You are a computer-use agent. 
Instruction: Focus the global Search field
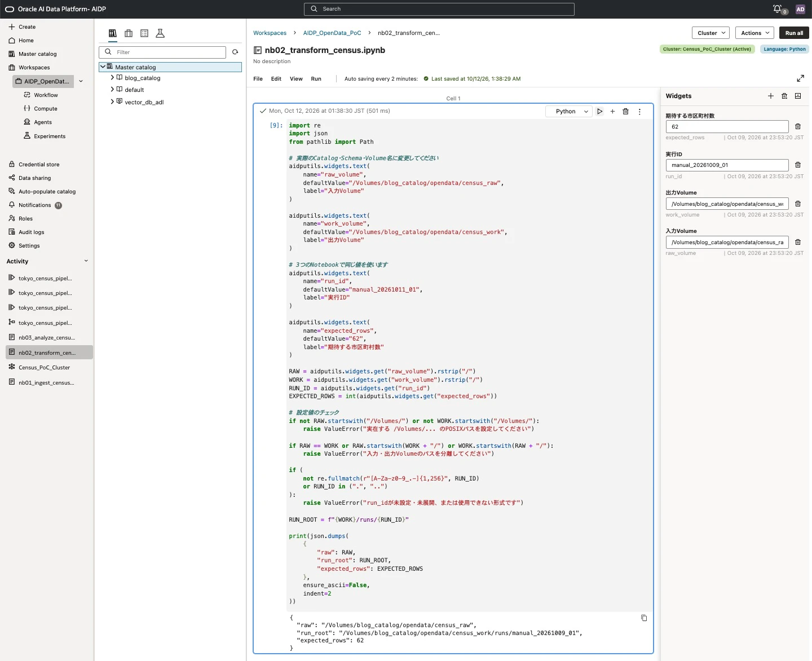click(439, 9)
